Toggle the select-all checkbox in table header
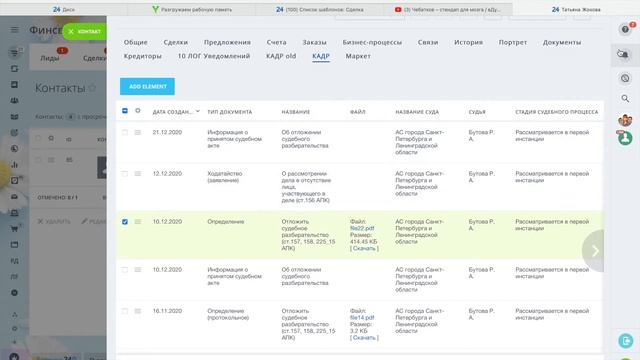Screen dimensions: 640x360 tap(125, 111)
